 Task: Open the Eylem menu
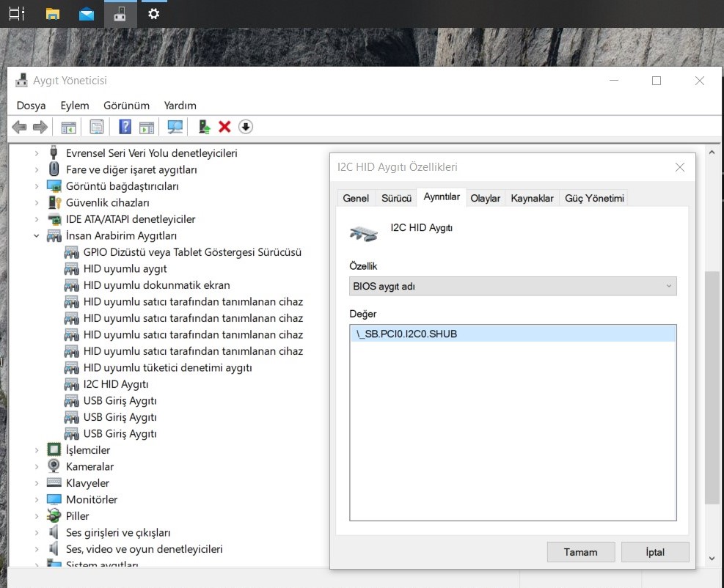[x=75, y=106]
